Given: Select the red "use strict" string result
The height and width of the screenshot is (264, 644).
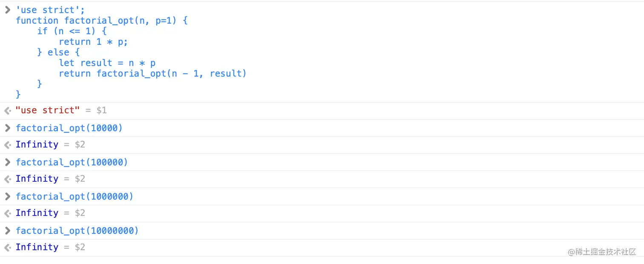Looking at the screenshot, I should click(47, 110).
